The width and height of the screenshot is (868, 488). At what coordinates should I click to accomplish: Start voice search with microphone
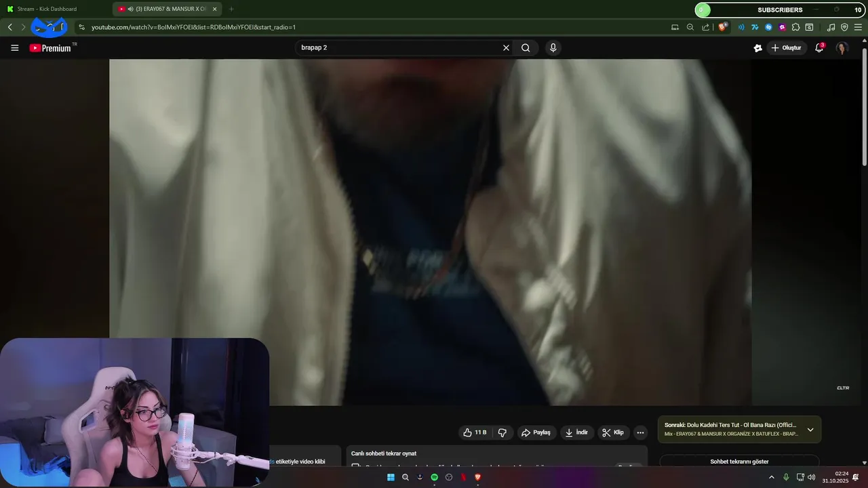(x=553, y=47)
